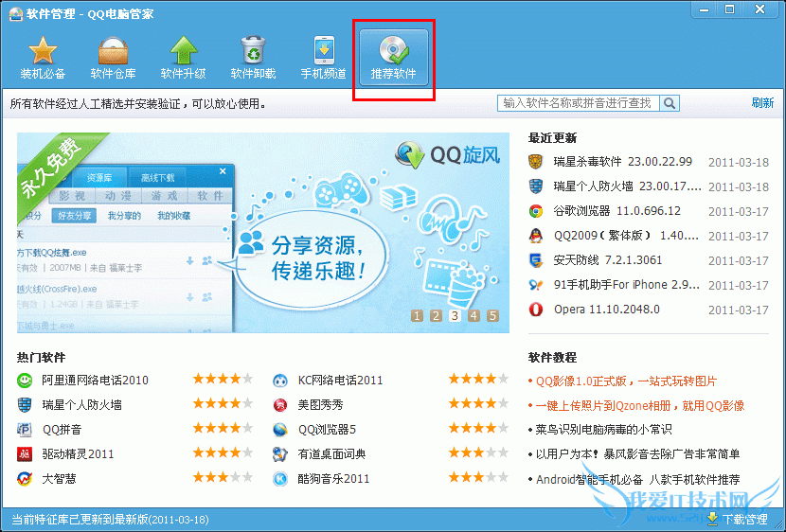The image size is (786, 532).
Task: Open 阿里通网络电话2010 software link
Action: coord(96,381)
